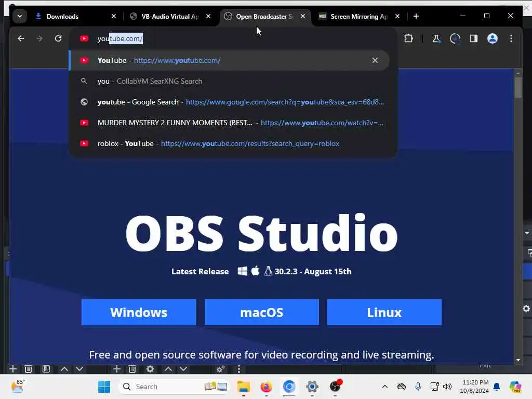
Task: Expand the dropdown arrow on OBS right edge
Action: pos(527,233)
